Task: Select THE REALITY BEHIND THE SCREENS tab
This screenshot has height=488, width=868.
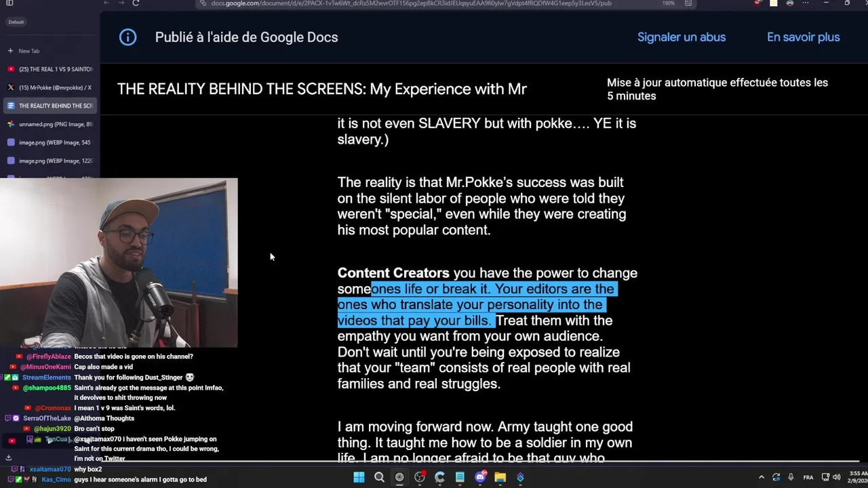Action: click(50, 106)
